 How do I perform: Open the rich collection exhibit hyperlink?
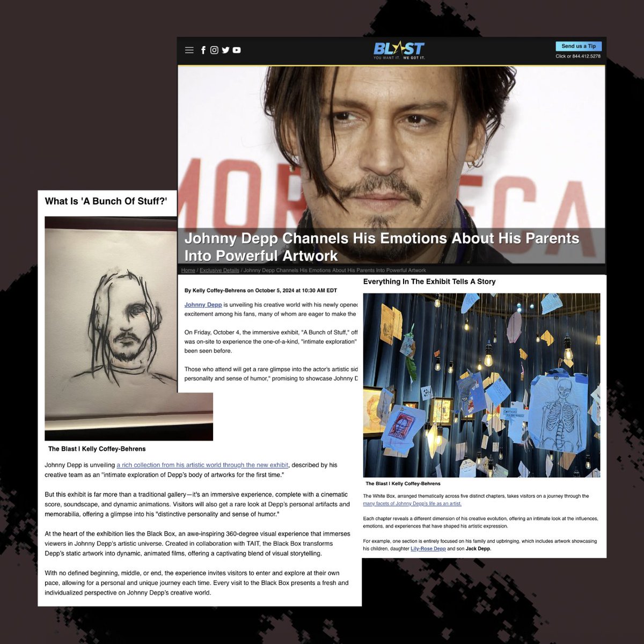[202, 465]
